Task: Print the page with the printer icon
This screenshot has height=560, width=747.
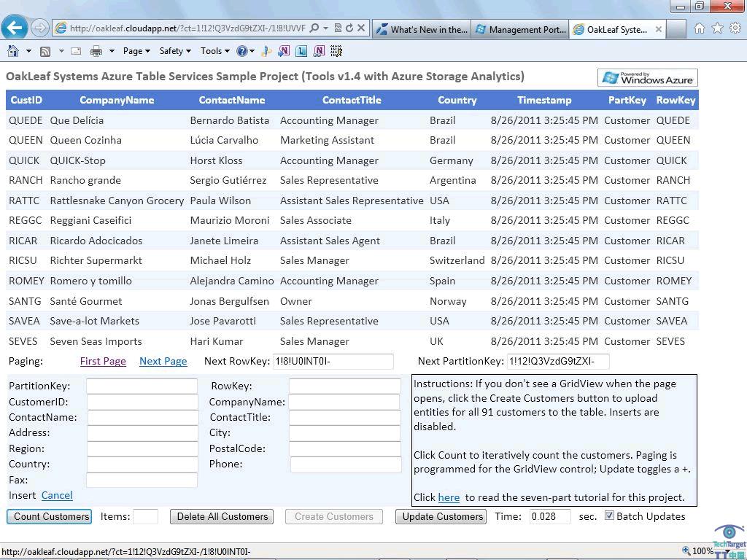Action: [96, 51]
